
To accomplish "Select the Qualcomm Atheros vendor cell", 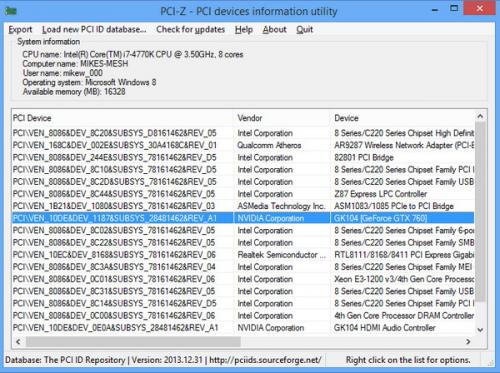I will click(269, 145).
